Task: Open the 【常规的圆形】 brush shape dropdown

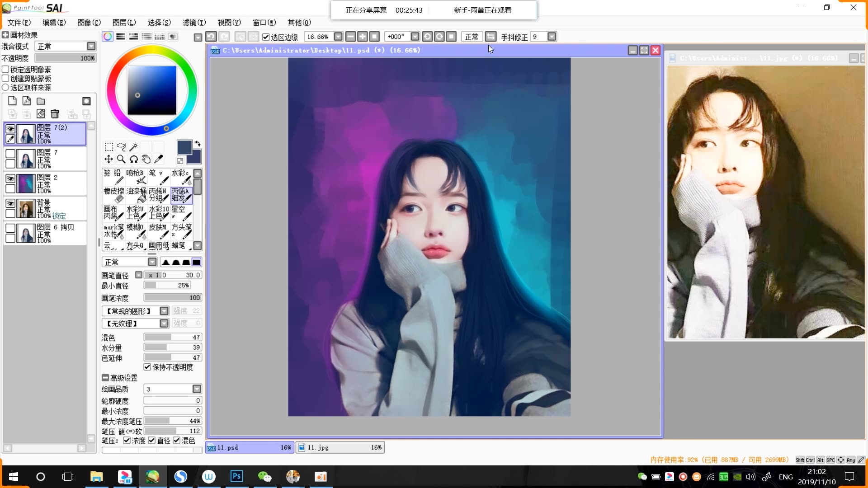Action: click(x=164, y=311)
